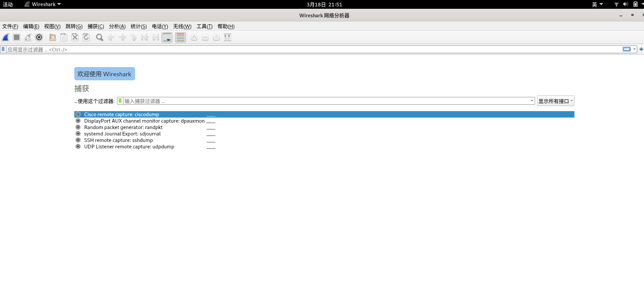Open the 显示所有接口 dropdown
644x288 pixels.
tap(555, 101)
